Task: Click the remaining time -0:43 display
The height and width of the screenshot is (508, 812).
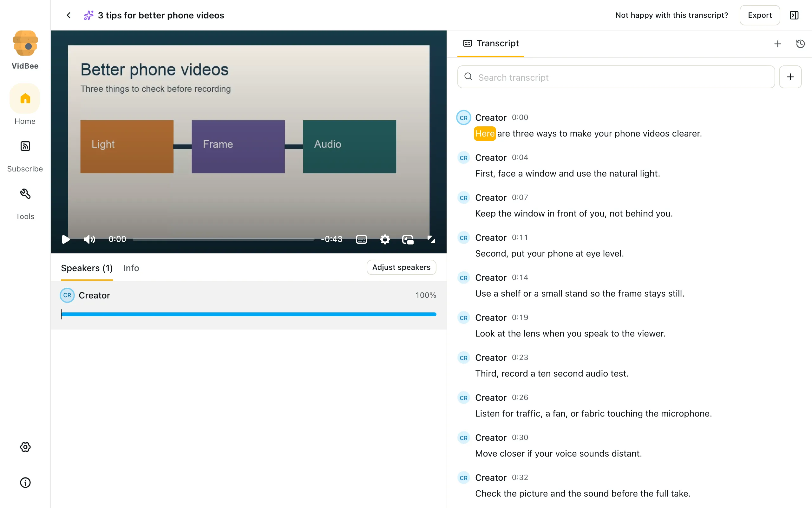Action: tap(331, 239)
